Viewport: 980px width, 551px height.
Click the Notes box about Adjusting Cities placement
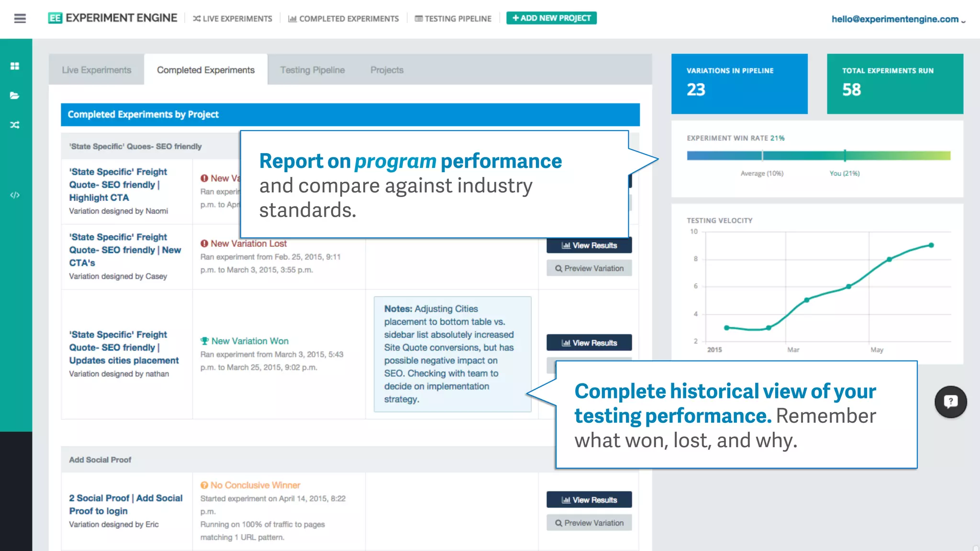click(452, 354)
